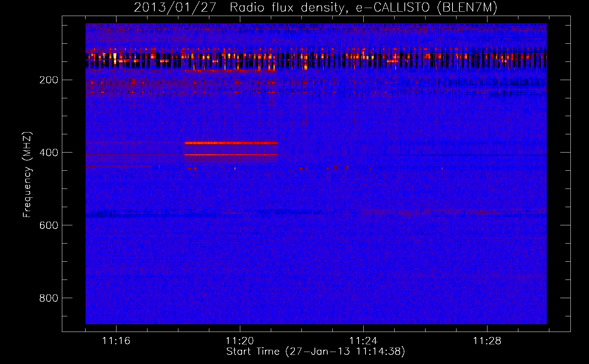This screenshot has width=589, height=364.
Task: Click the 600 frequency tick label
Action: coord(49,225)
